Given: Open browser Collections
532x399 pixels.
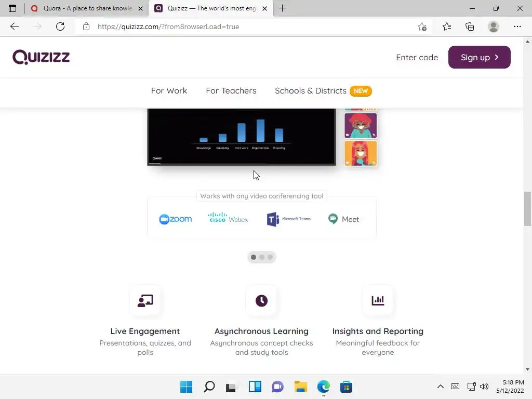Looking at the screenshot, I should [x=470, y=26].
